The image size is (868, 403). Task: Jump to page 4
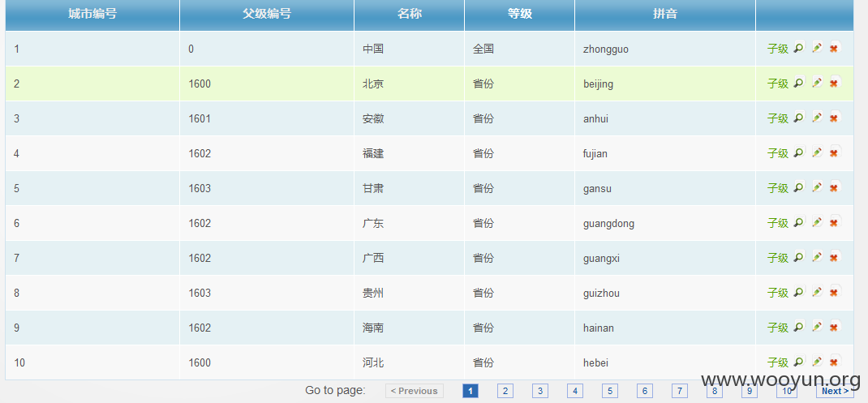pyautogui.click(x=574, y=391)
